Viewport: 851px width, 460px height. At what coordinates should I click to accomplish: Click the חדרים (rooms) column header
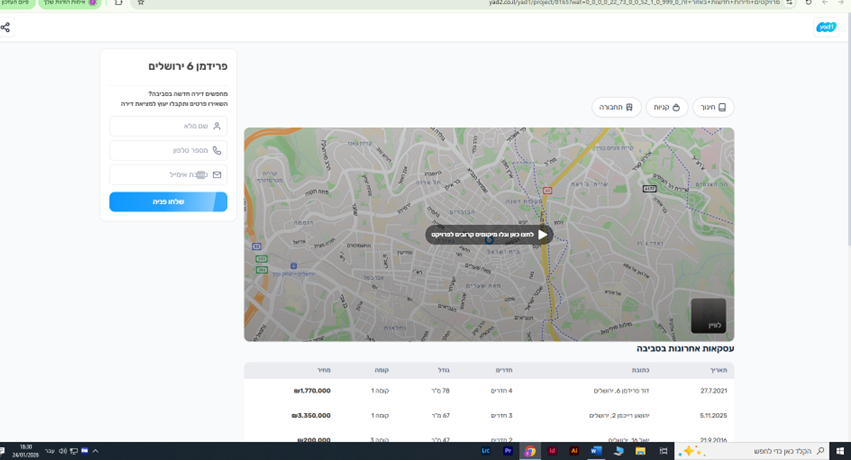pyautogui.click(x=504, y=370)
